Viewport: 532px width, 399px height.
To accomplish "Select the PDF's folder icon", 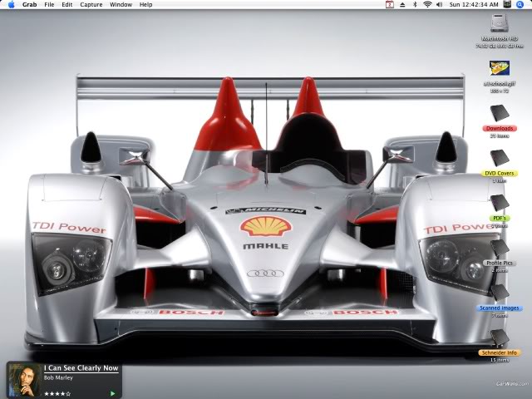I will click(x=500, y=203).
